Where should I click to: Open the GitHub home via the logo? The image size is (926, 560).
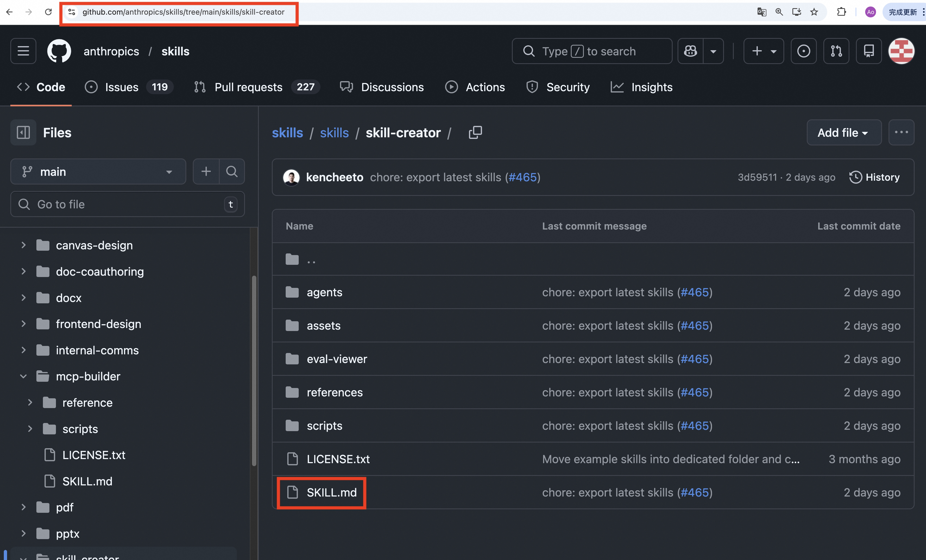[x=59, y=51]
